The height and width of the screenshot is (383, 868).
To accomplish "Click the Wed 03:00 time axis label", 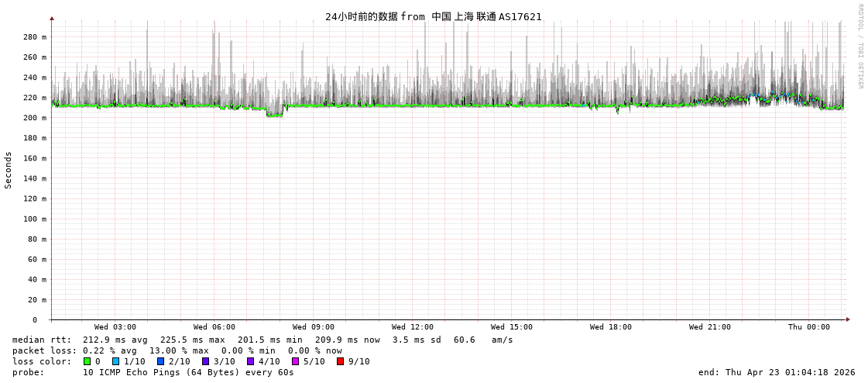I will pyautogui.click(x=115, y=327).
